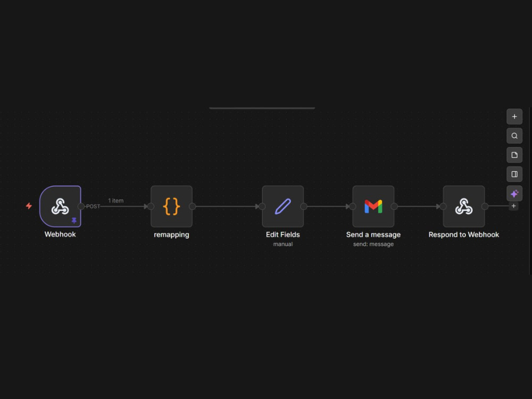This screenshot has height=399, width=532.
Task: Click the "Edit Fields" label
Action: coord(282,235)
